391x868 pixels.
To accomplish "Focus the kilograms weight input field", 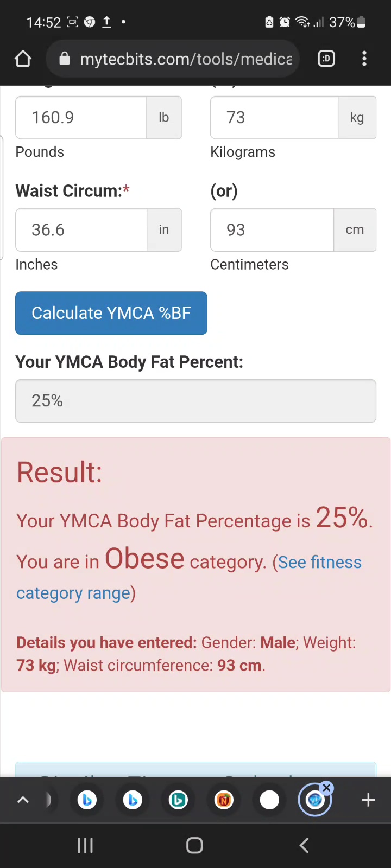I will [x=274, y=118].
